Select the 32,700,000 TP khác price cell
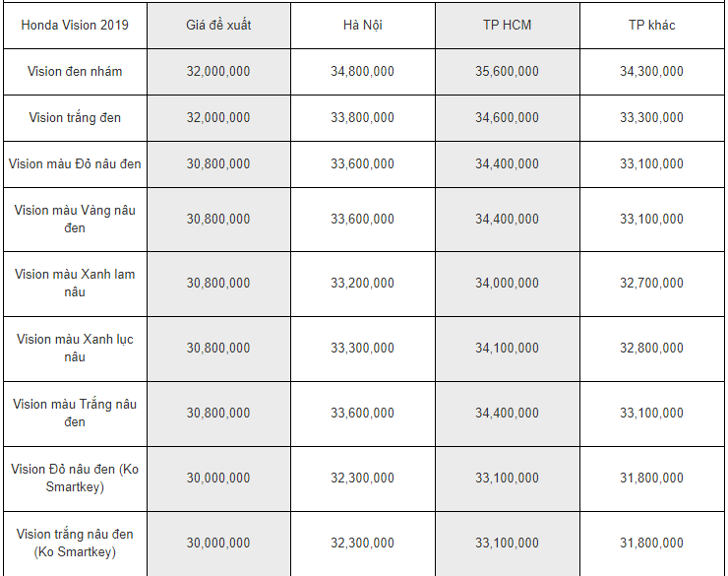 652,284
